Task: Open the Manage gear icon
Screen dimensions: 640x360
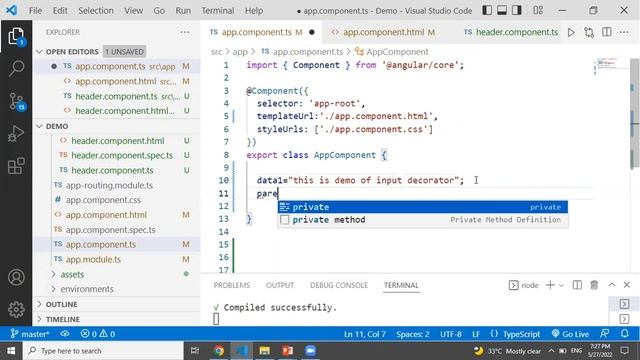Action: pos(16,309)
